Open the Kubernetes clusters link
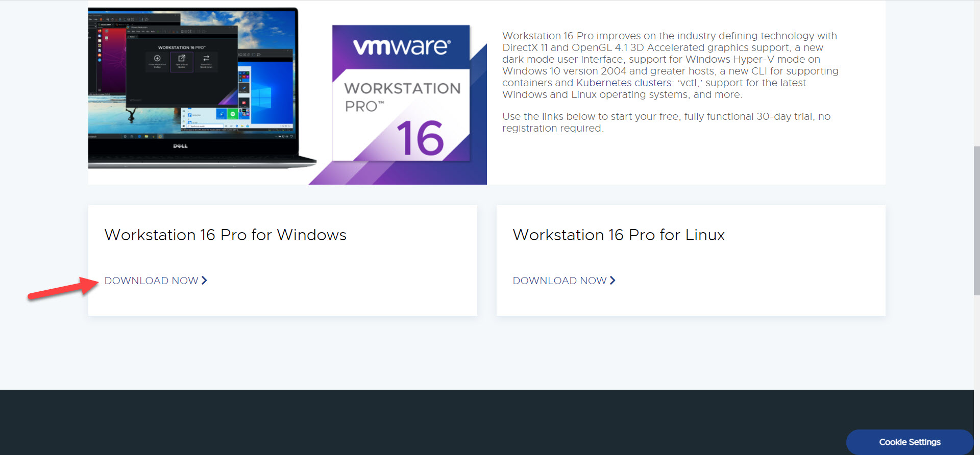The width and height of the screenshot is (980, 455). tap(624, 83)
